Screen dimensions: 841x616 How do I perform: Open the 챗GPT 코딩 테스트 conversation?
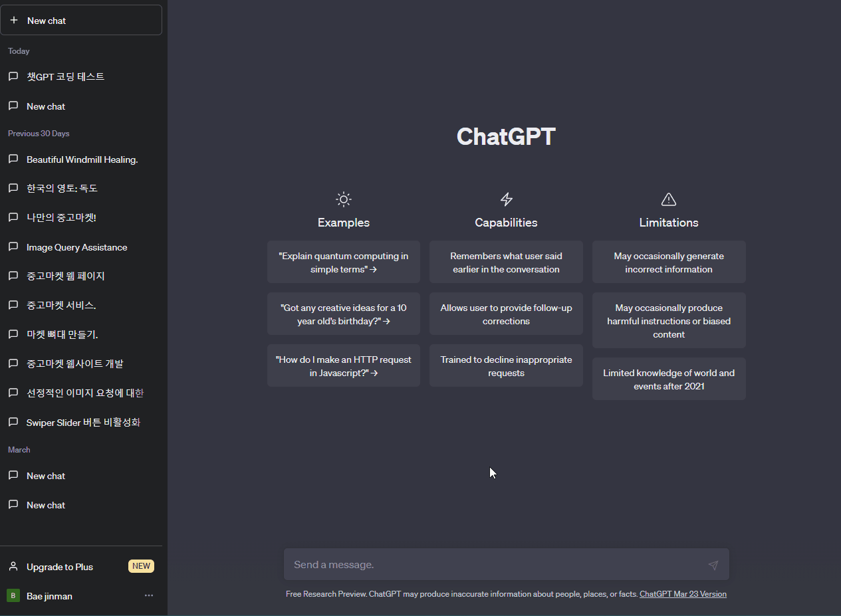[81, 76]
